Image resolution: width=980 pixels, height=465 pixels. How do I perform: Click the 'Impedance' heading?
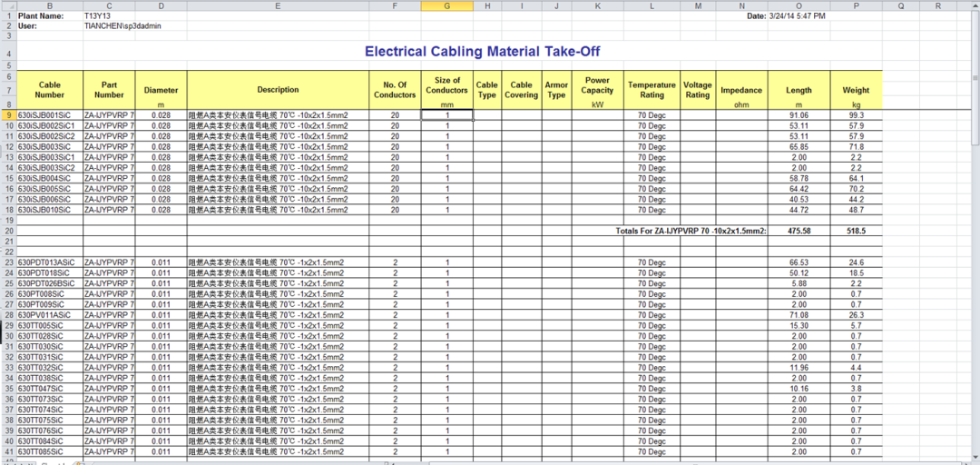741,90
